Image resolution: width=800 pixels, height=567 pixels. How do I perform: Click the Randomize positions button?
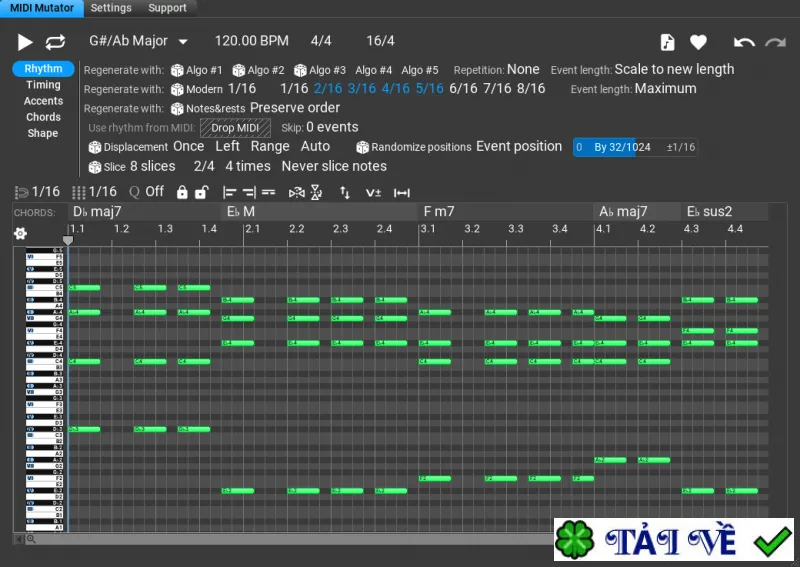(414, 147)
